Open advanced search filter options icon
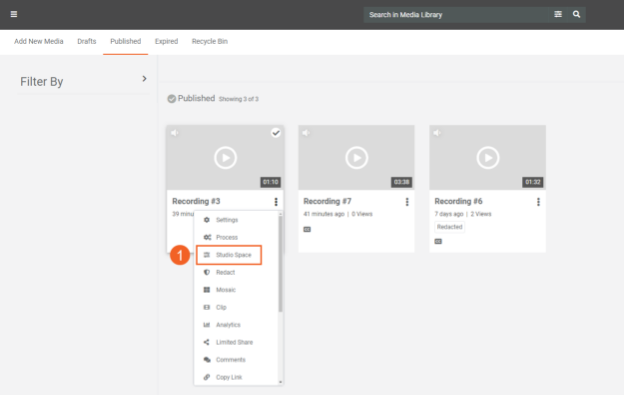Image resolution: width=624 pixels, height=395 pixels. pos(558,14)
